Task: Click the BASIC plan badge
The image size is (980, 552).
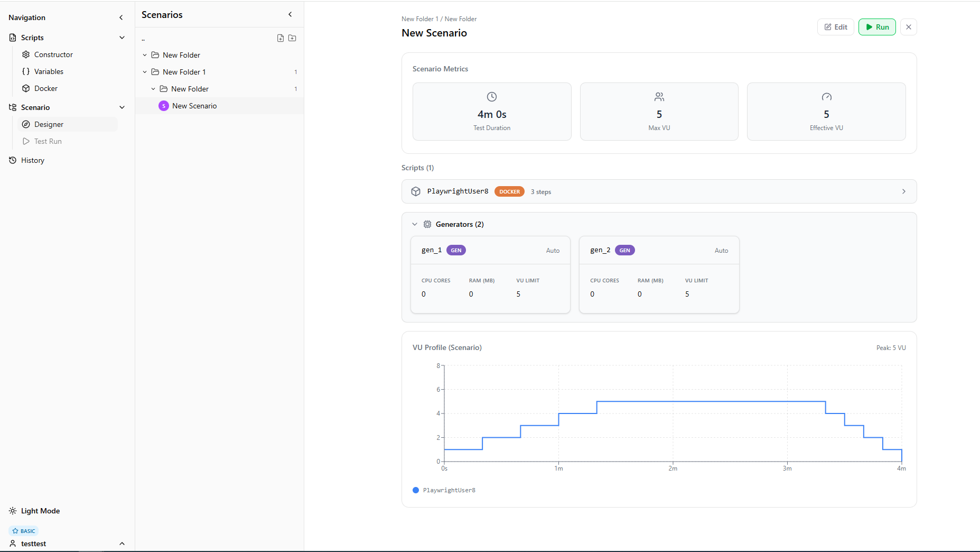Action: coord(24,531)
